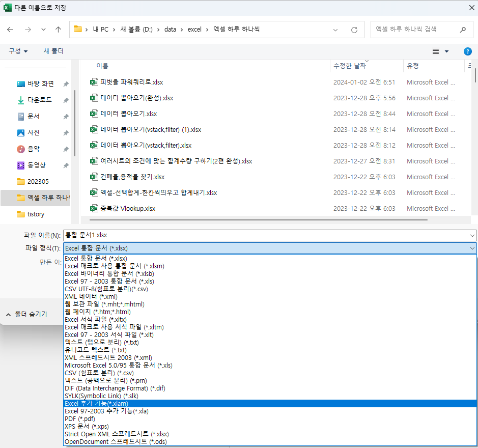
Task: Choose Excel 97 - 2003 통합 문서 (*.xls)
Action: click(270, 282)
